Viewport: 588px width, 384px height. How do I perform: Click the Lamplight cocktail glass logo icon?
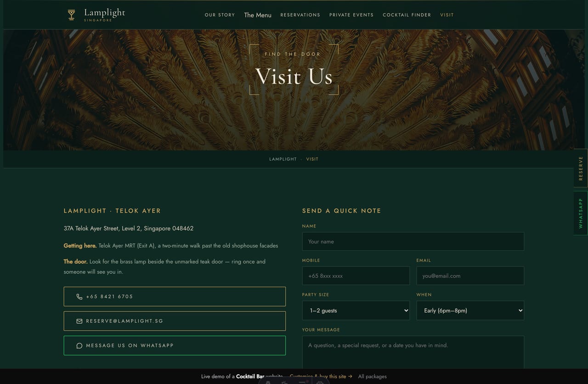(71, 15)
